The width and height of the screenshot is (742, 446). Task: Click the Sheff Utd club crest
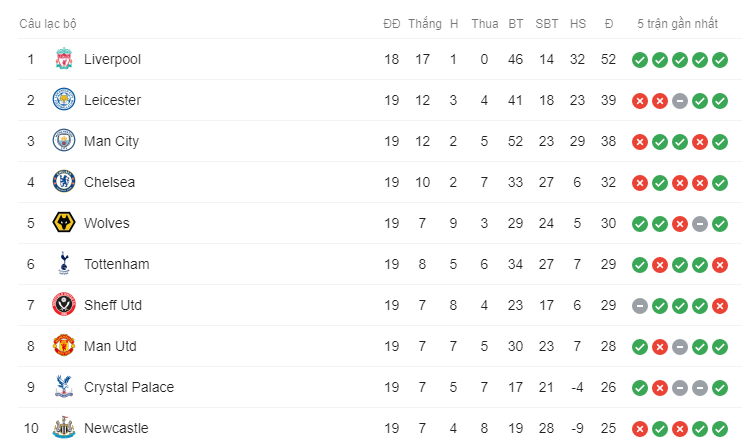point(64,305)
